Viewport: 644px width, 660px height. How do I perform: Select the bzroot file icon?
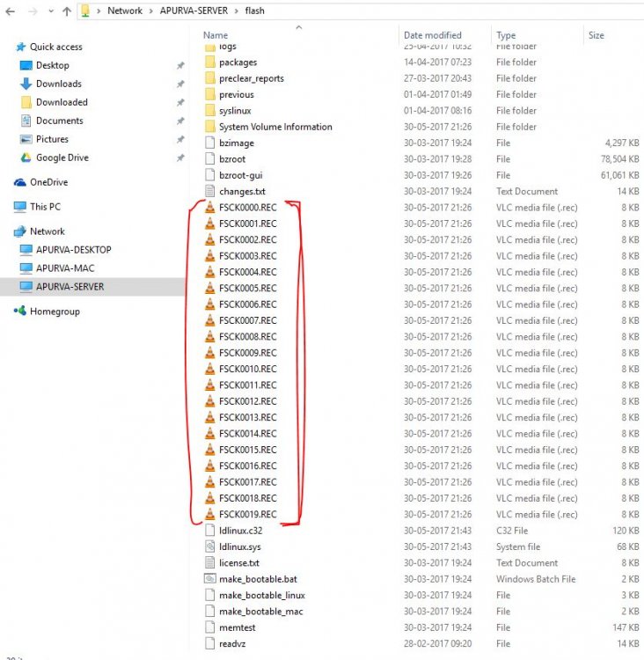(210, 159)
